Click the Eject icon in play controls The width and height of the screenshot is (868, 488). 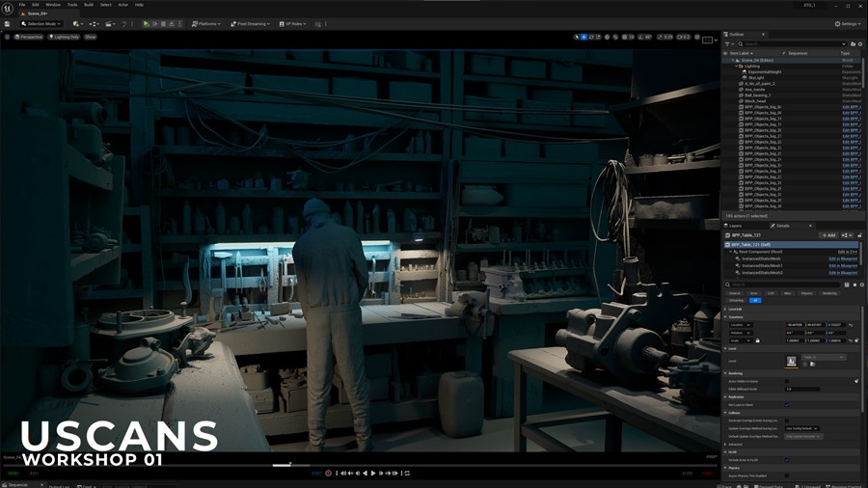pyautogui.click(x=172, y=24)
